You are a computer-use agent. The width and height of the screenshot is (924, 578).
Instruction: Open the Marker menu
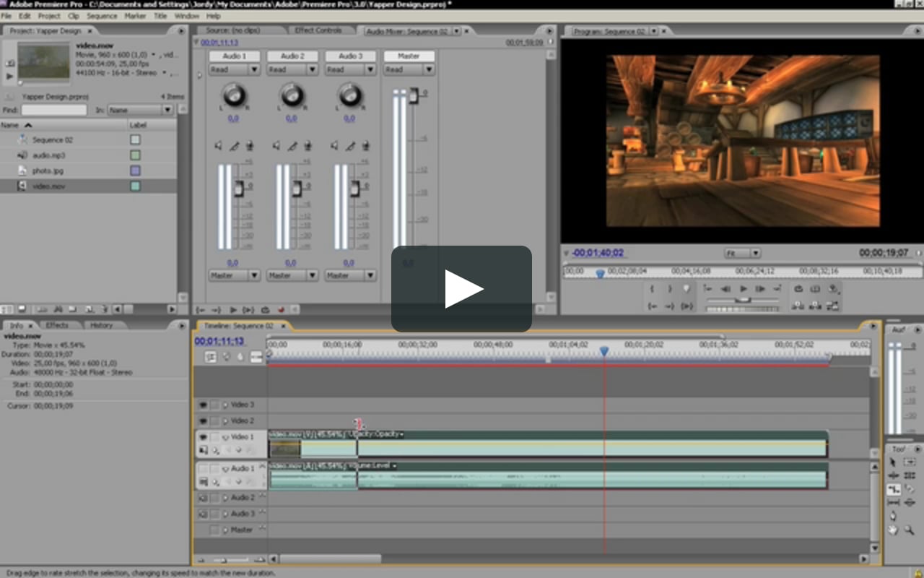[135, 16]
